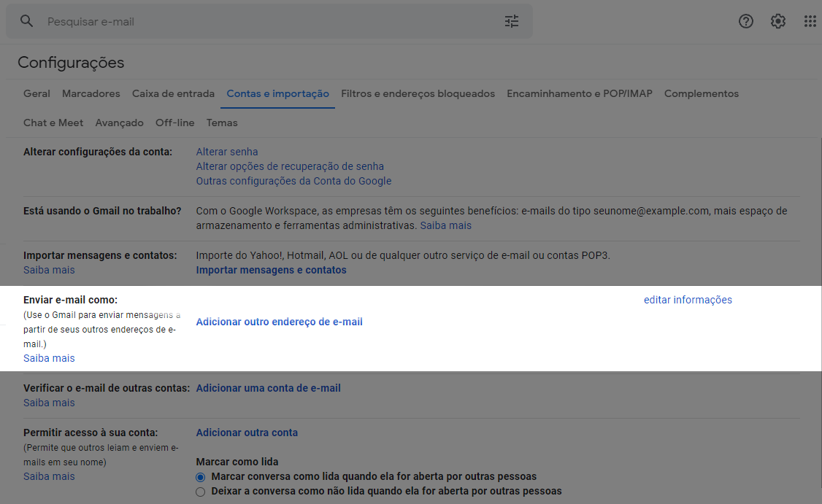Open the Help question mark icon

[745, 21]
